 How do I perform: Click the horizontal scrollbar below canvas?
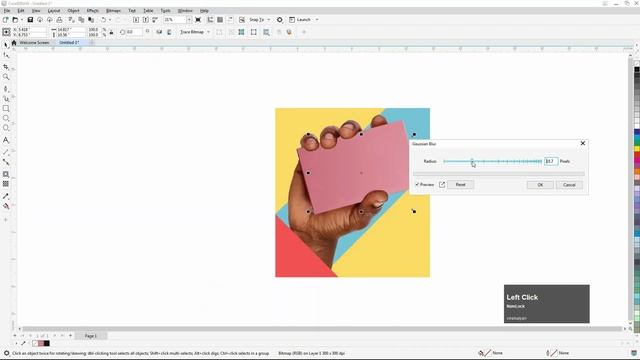point(321,329)
